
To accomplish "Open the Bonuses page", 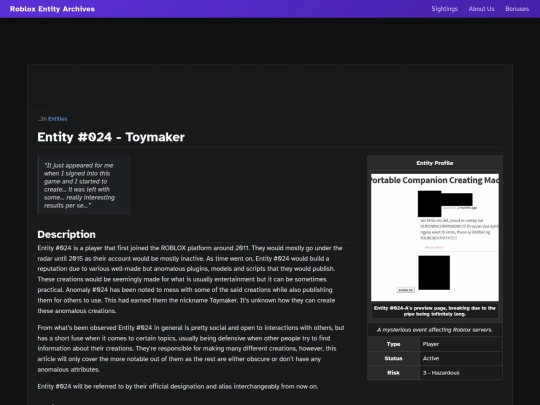I will point(517,9).
